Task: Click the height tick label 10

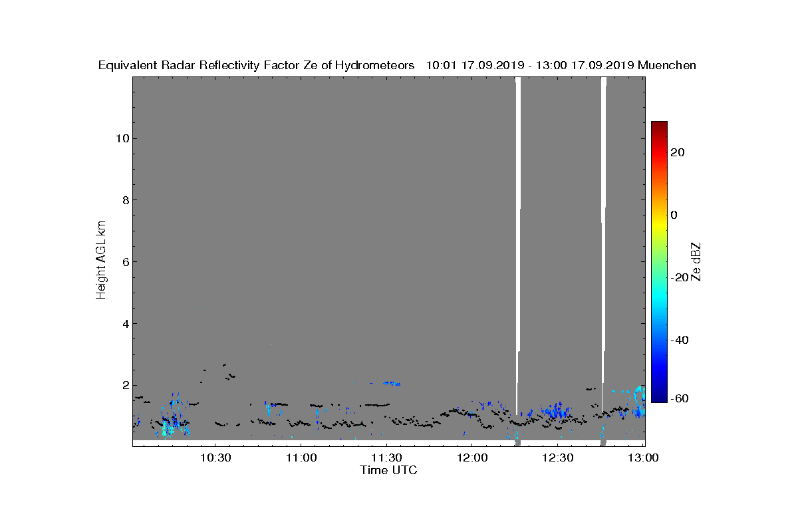Action: [x=121, y=138]
